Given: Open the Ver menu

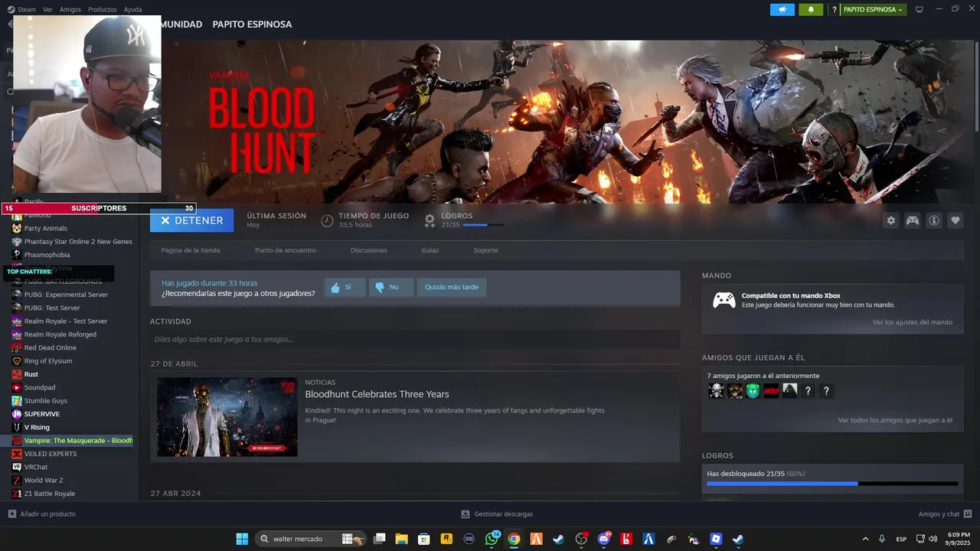Looking at the screenshot, I should tap(47, 9).
